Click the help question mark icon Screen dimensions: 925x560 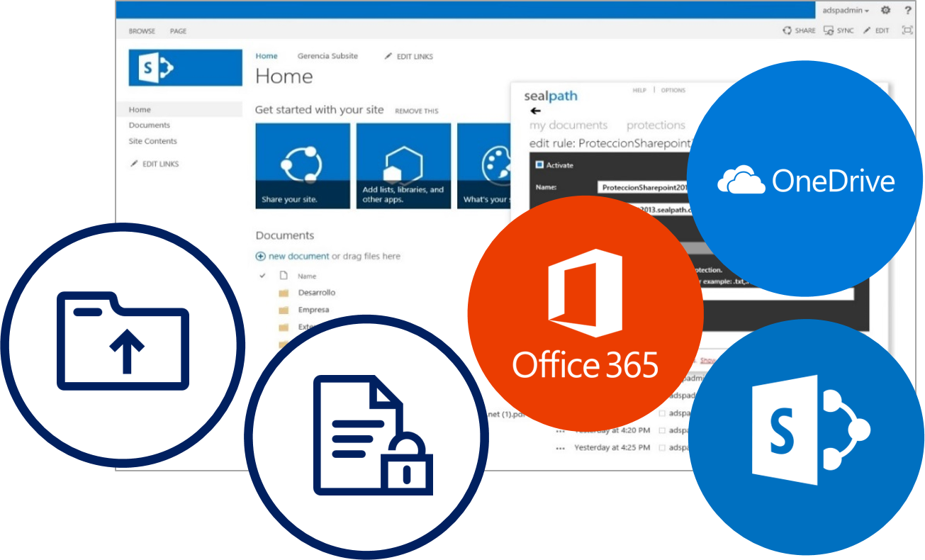[x=908, y=11]
